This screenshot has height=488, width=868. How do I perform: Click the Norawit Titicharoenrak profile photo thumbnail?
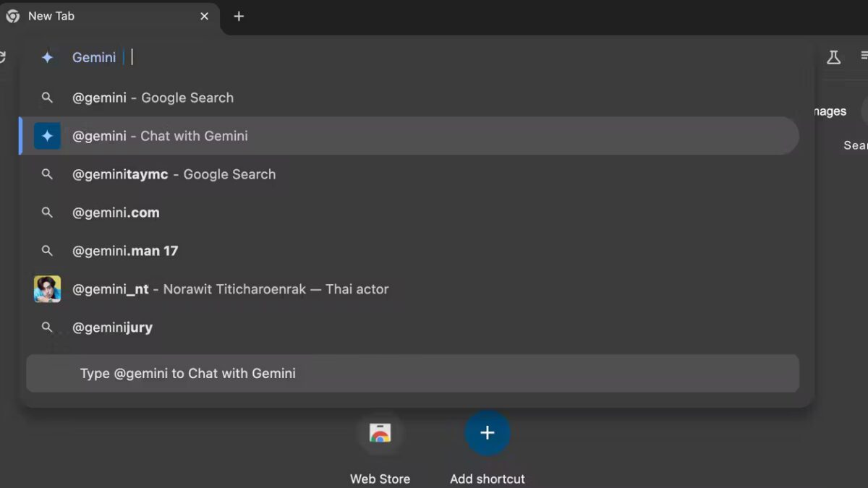[47, 288]
